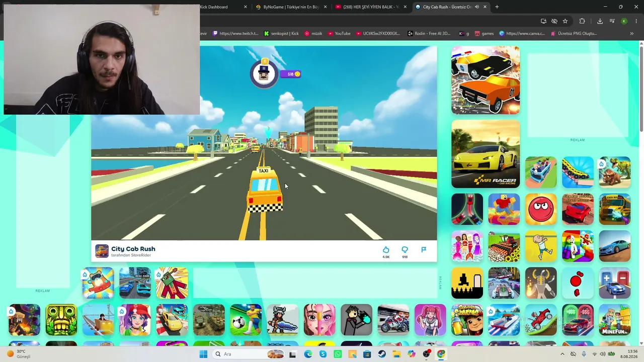Viewport: 644px width, 362px height.
Task: Show hidden system tray icons
Action: tap(562, 354)
